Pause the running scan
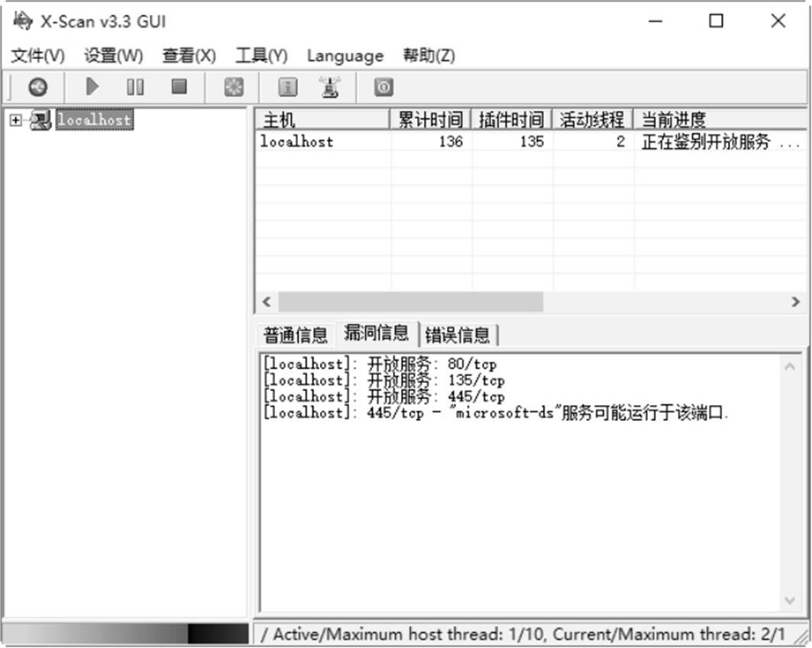Image resolution: width=812 pixels, height=648 pixels. [135, 87]
